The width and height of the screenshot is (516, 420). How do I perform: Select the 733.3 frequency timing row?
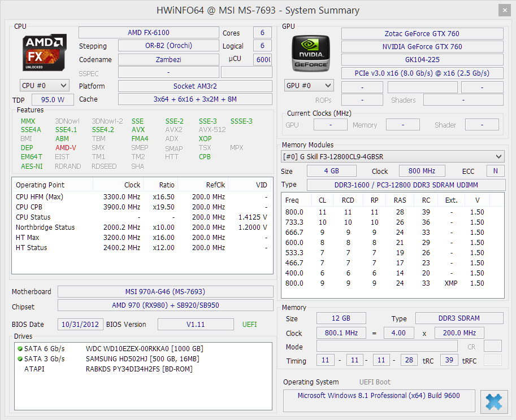[393, 222]
